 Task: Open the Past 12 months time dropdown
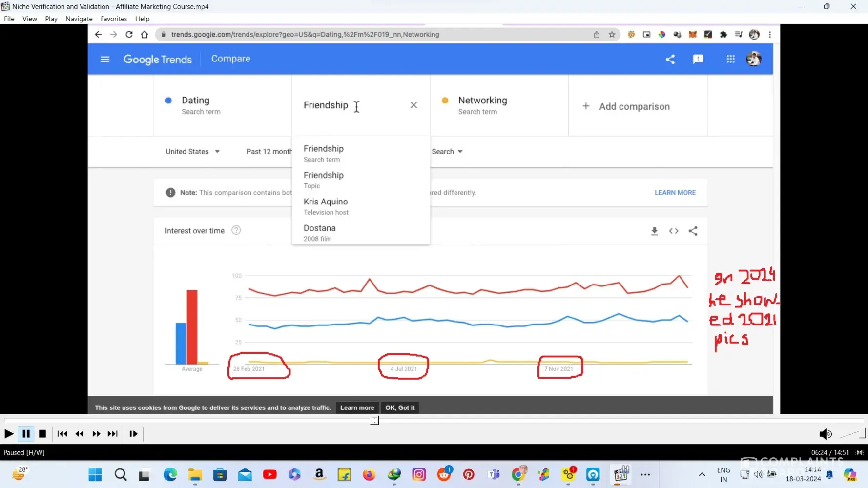point(269,152)
